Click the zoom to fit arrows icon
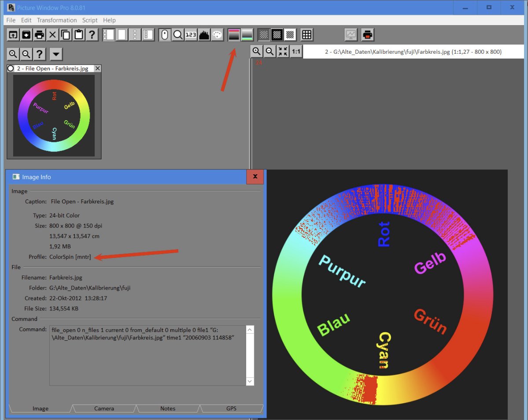This screenshot has height=420, width=528. [x=283, y=52]
